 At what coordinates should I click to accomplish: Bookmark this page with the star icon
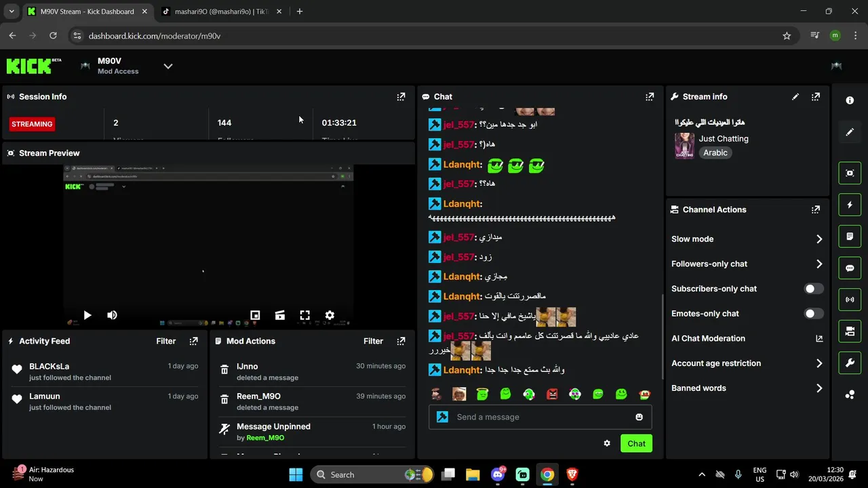[787, 36]
